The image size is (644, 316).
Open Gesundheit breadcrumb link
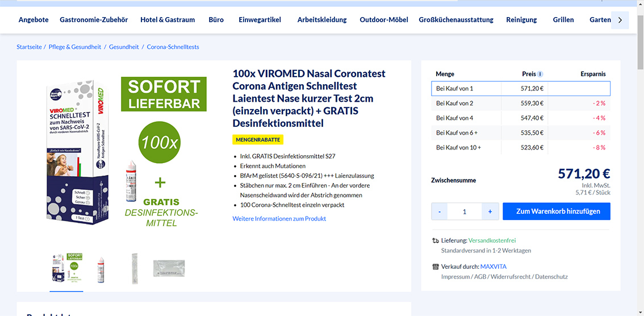coord(124,47)
